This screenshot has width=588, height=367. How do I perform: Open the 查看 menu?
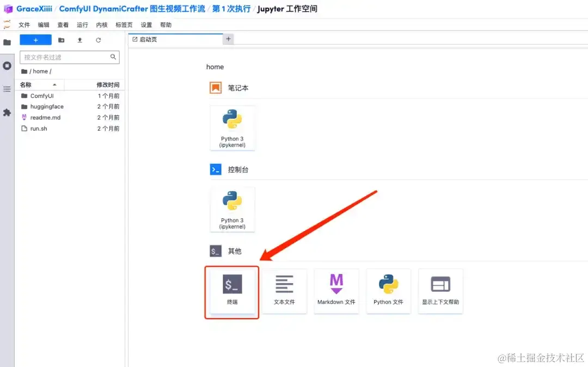pos(63,25)
